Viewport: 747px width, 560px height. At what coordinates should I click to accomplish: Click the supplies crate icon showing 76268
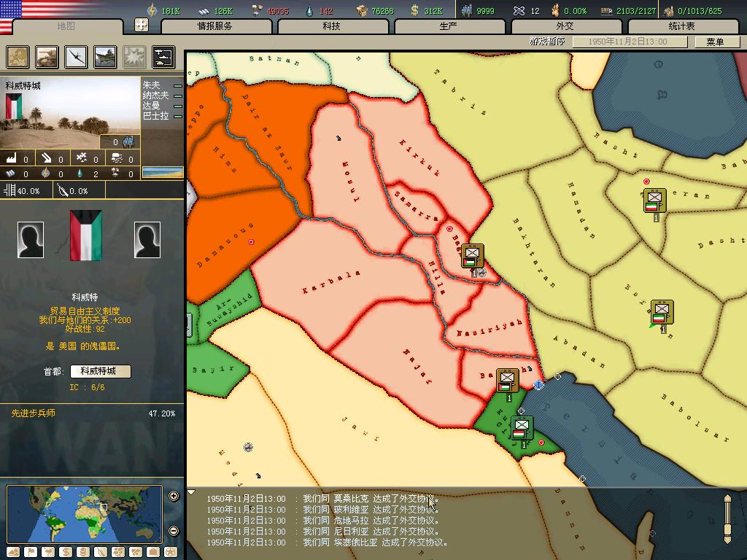[362, 10]
